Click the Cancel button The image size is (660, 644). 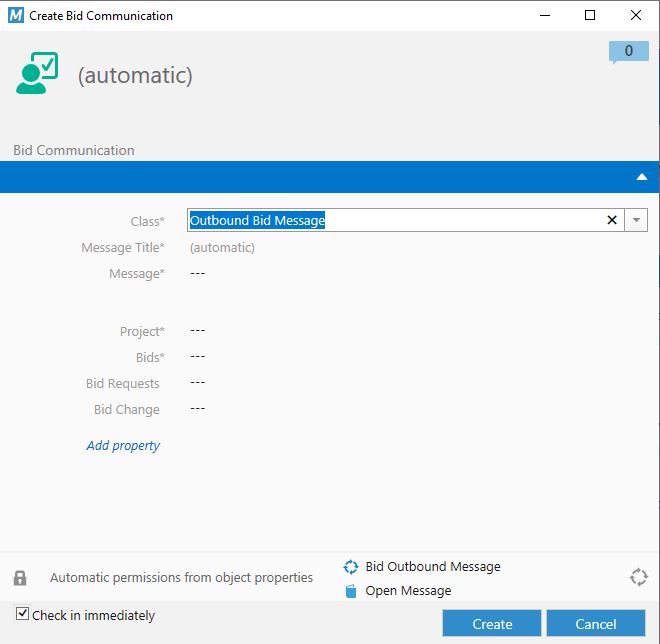tap(596, 624)
